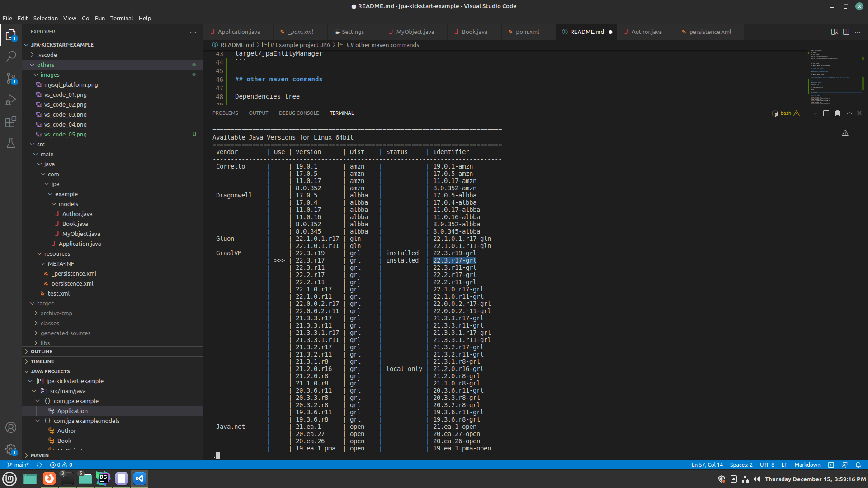Click the Source Control icon in sidebar

click(12, 79)
